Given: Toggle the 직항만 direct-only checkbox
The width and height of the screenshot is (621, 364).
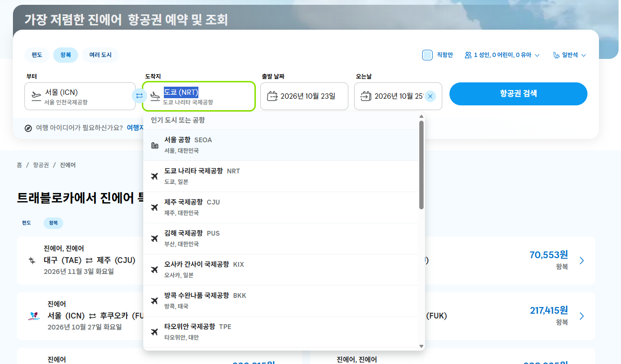Looking at the screenshot, I should coord(427,55).
